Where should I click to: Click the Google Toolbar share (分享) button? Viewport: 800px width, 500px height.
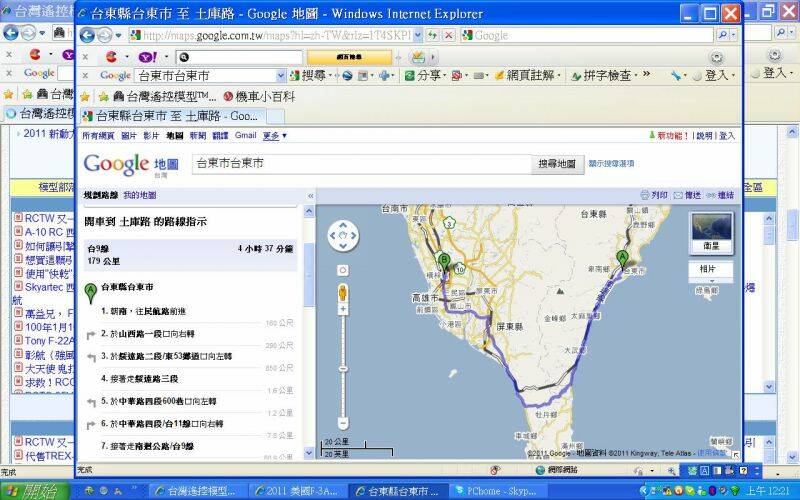point(424,76)
